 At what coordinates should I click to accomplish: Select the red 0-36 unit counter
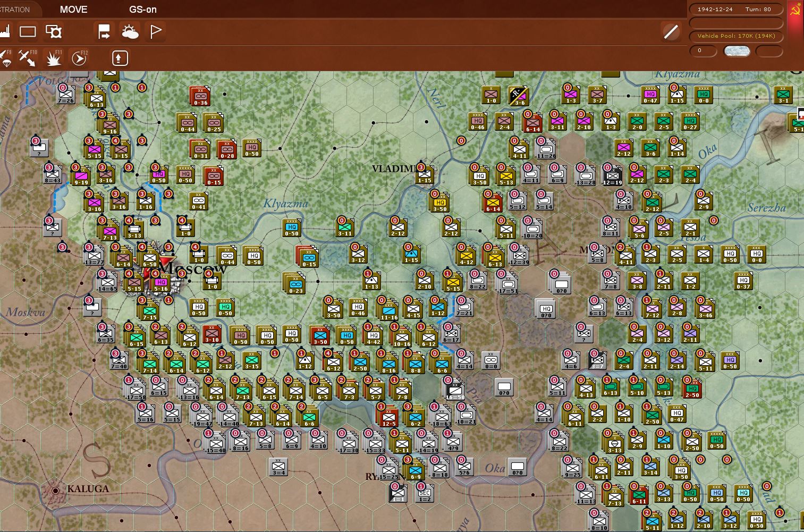pyautogui.click(x=200, y=96)
